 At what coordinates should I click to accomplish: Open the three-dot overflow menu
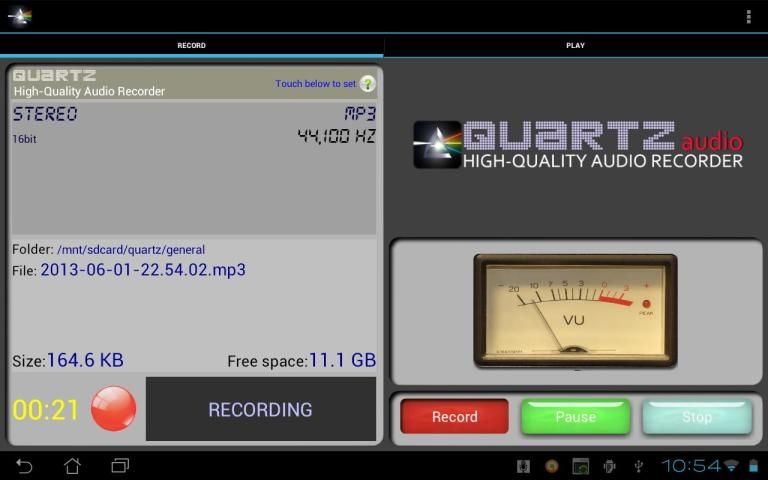tap(748, 16)
